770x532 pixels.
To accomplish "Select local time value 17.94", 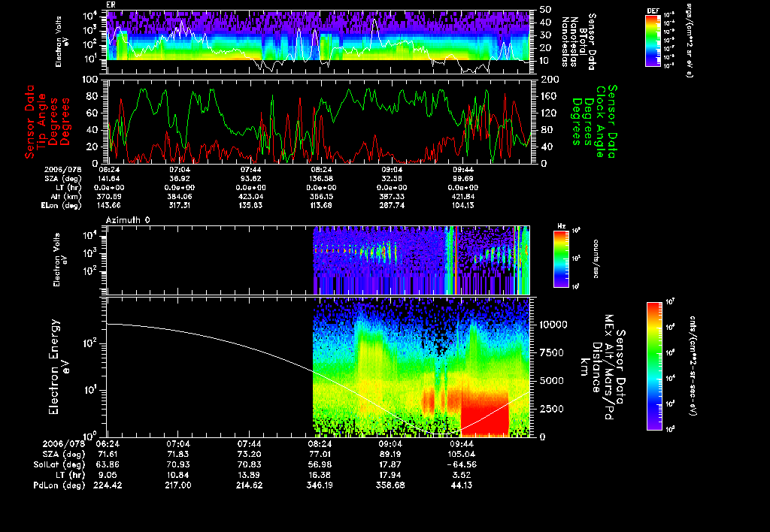I will point(390,475).
